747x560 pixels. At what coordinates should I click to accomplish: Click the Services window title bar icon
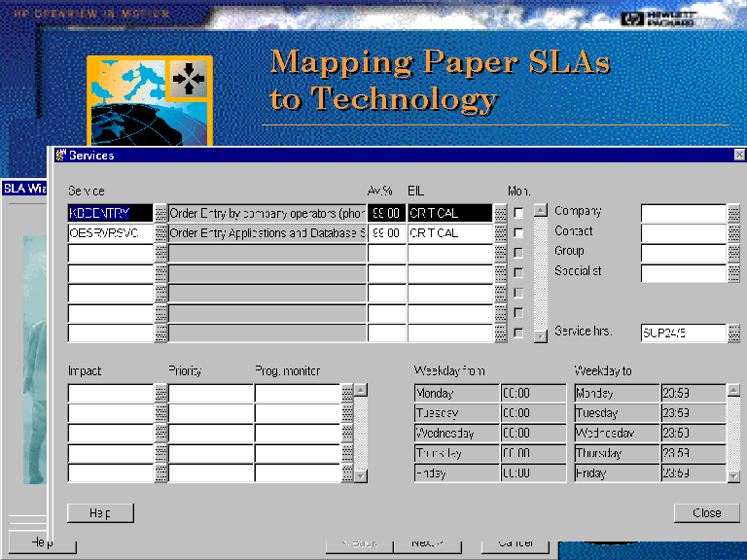(x=61, y=155)
